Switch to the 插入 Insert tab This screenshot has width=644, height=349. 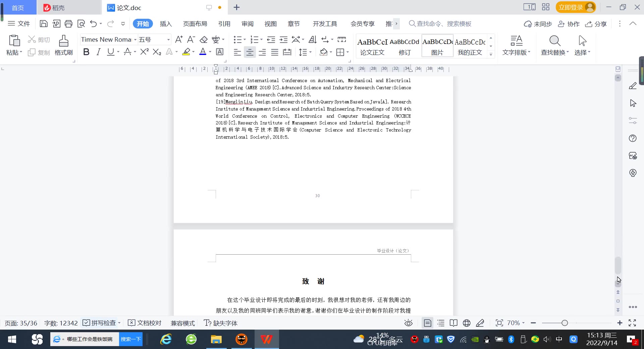(166, 24)
